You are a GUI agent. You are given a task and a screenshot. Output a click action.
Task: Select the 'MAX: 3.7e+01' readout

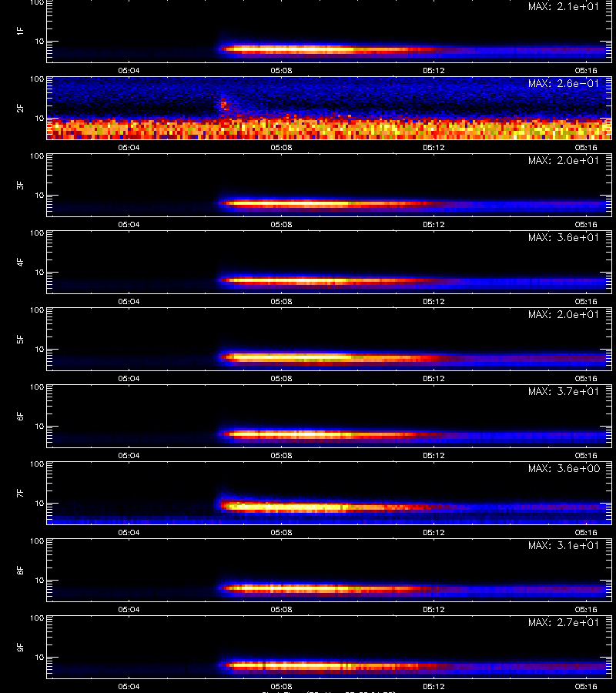coord(564,391)
